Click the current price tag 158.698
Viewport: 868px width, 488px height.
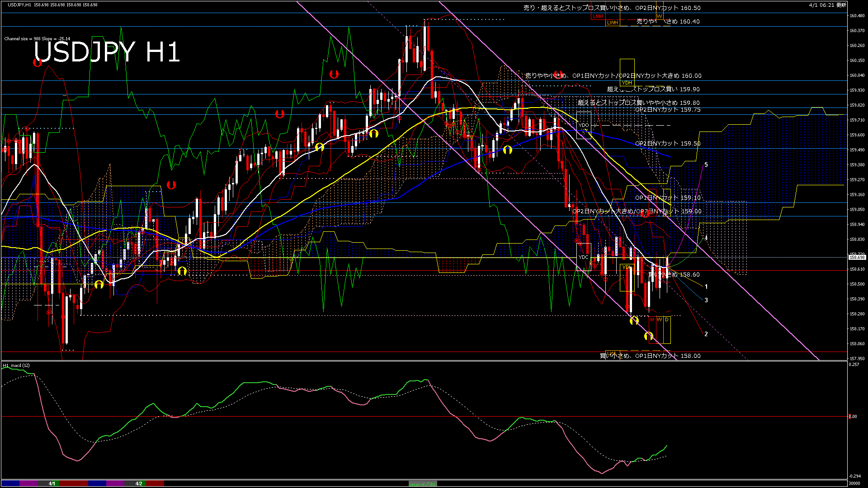click(857, 257)
